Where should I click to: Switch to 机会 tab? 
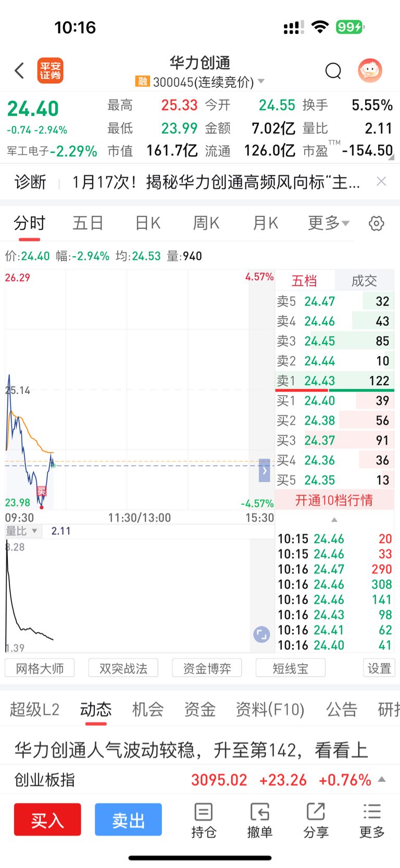tap(148, 710)
